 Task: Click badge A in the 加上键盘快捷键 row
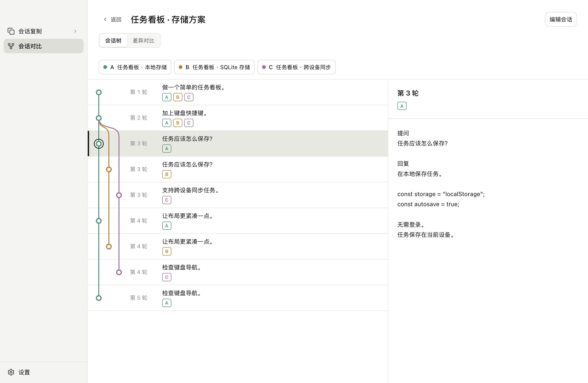coord(167,123)
